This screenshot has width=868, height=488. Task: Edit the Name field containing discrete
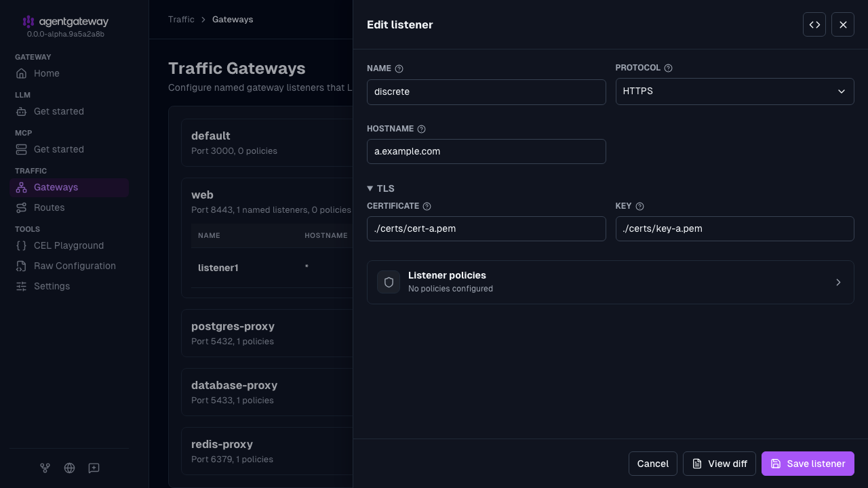pos(486,92)
